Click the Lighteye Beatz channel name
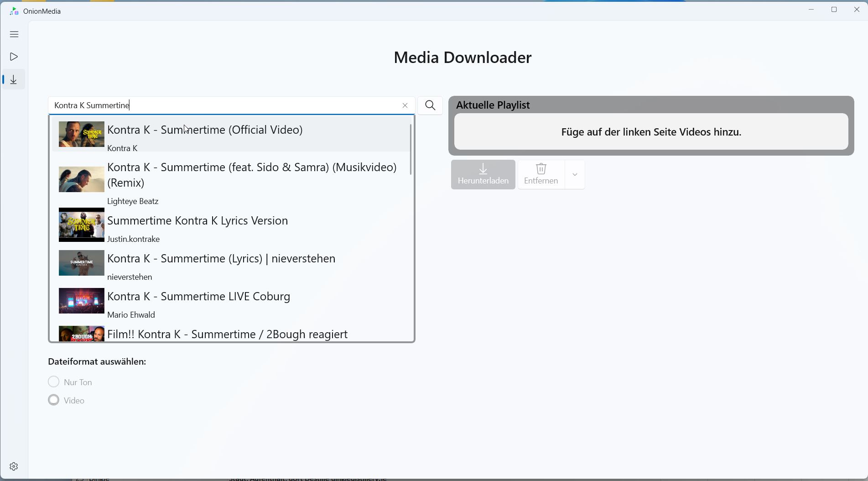This screenshot has width=868, height=481. coord(133,201)
